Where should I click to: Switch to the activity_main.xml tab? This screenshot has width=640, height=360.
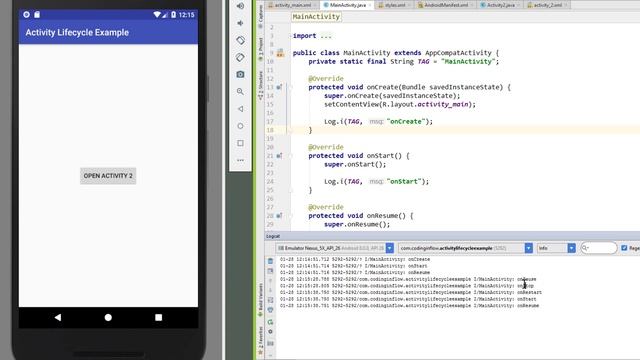(x=292, y=5)
